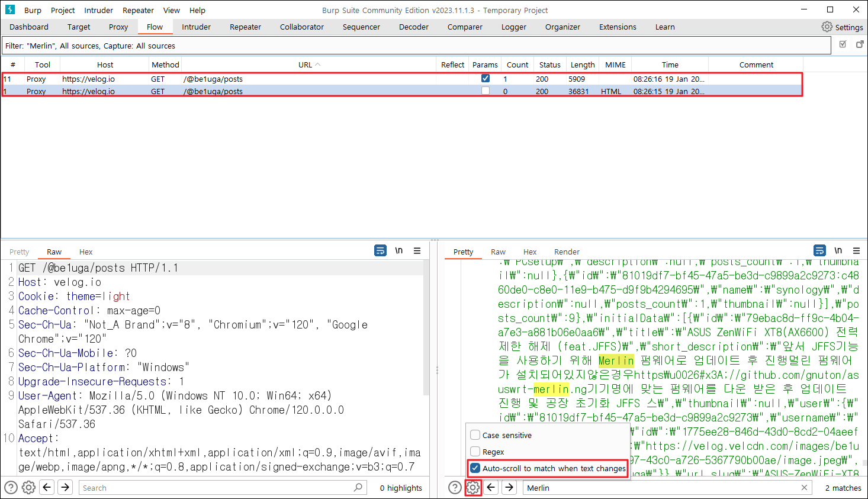Open the Burp menu
Viewport: 868px width, 499px height.
pyautogui.click(x=33, y=10)
